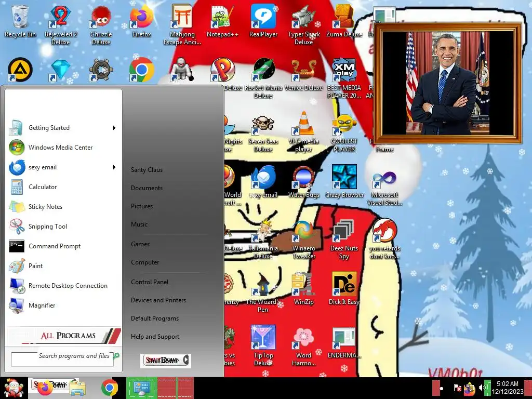This screenshot has width=532, height=399.
Task: Launch Water Bugs desktop icon
Action: point(303,182)
